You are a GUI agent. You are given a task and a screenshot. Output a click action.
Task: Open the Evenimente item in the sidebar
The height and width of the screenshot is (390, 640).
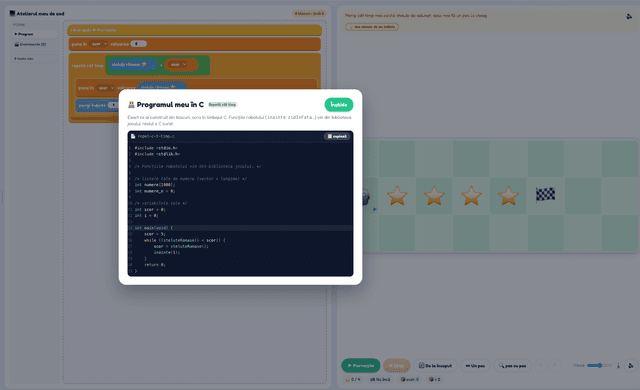(x=34, y=44)
